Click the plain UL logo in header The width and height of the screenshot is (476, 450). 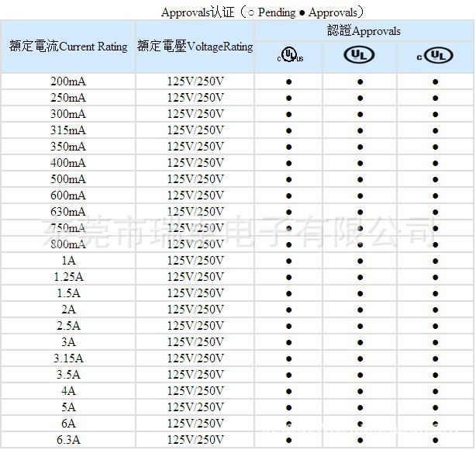click(360, 56)
